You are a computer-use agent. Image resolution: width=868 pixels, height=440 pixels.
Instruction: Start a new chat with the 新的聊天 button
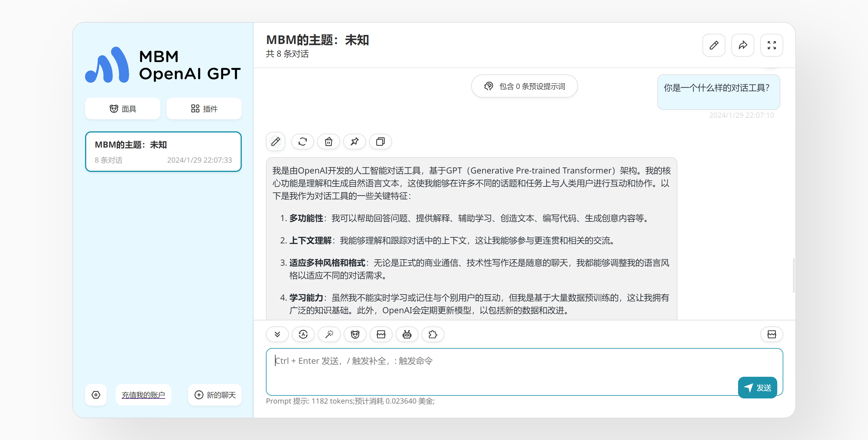[215, 395]
